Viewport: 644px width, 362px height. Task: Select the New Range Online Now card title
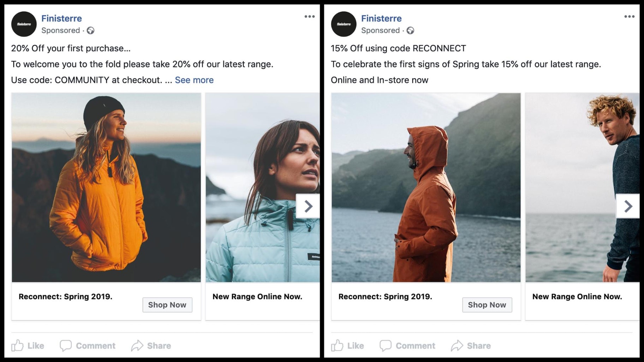tap(257, 296)
